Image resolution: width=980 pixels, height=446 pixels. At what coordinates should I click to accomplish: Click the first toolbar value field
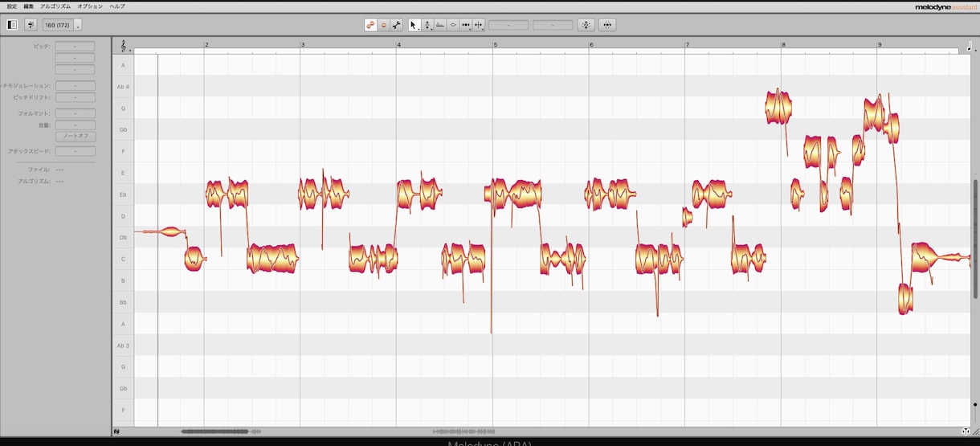[508, 25]
